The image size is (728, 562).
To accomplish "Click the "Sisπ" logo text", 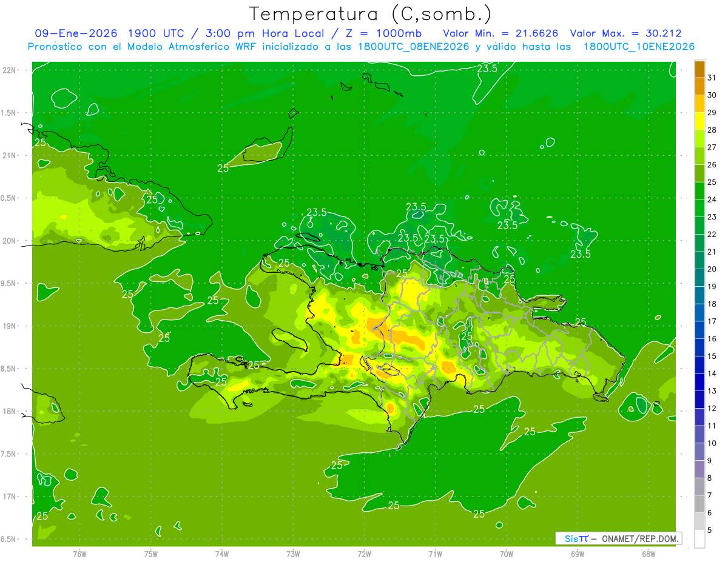I will pos(576,538).
